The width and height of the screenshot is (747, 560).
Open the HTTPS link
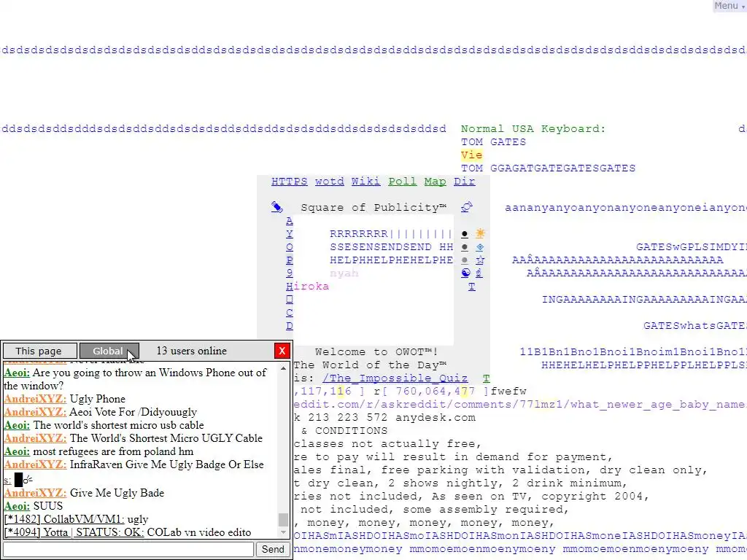click(x=289, y=182)
